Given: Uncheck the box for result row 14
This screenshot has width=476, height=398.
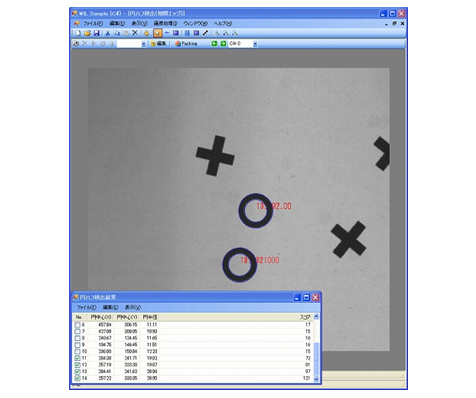Looking at the screenshot, I should tap(78, 378).
